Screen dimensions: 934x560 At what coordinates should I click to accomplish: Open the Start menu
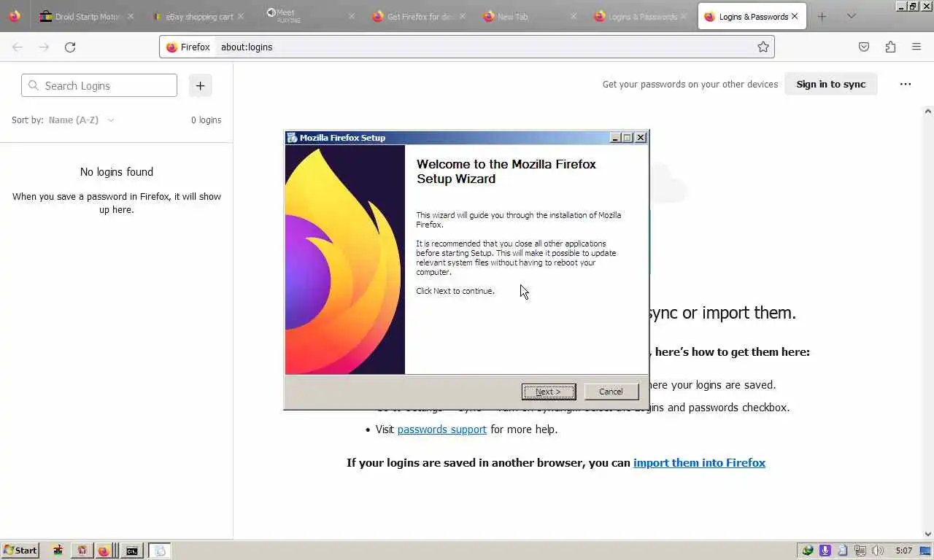[20, 551]
